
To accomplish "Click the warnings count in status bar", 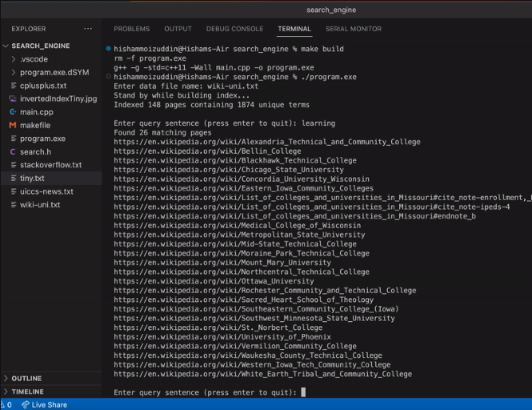I will point(6,405).
